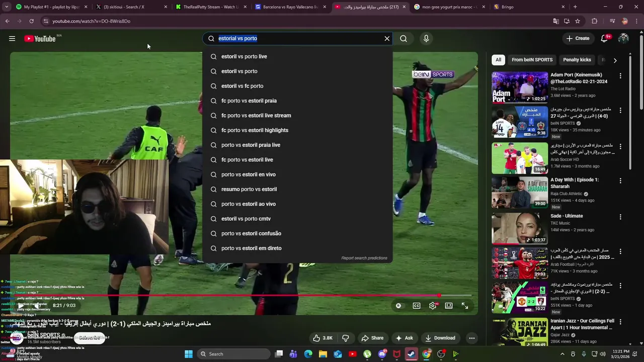Open Discord from the taskbar
This screenshot has width=644, height=362.
coord(382,354)
